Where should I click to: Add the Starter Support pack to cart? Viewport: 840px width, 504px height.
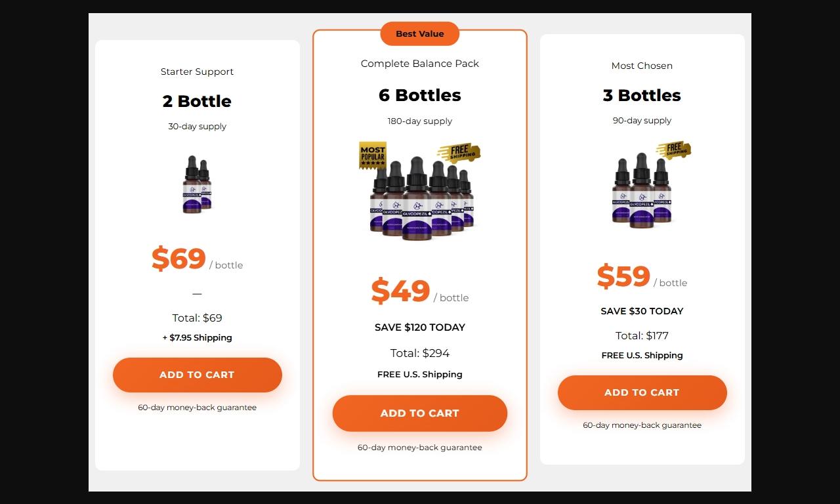[x=197, y=375]
